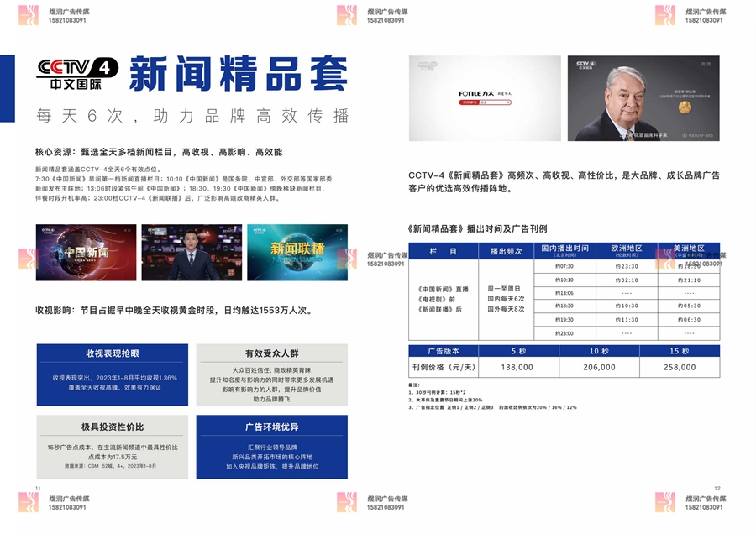The image size is (756, 534).
Task: Select the cell 国外每天8次
Action: tap(506, 309)
